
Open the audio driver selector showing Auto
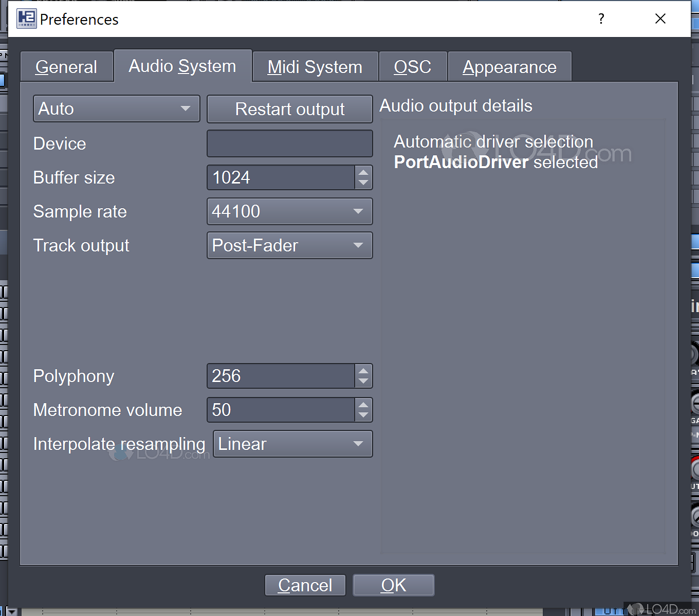[x=116, y=108]
